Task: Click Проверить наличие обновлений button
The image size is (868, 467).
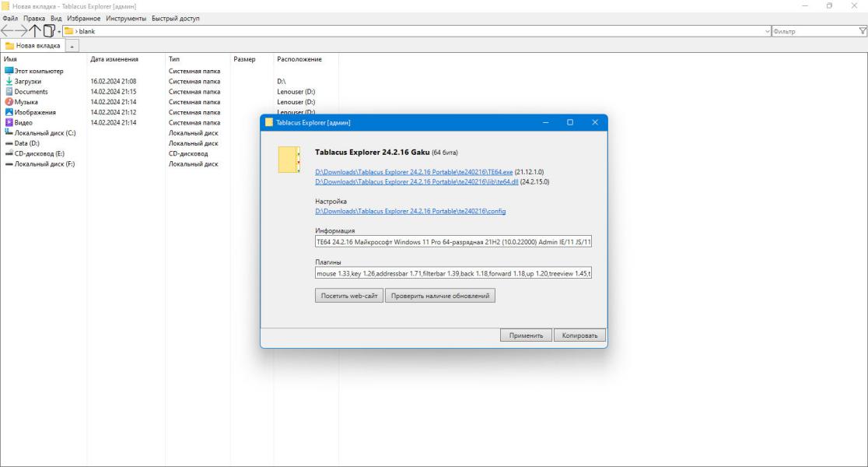Action: tap(440, 296)
